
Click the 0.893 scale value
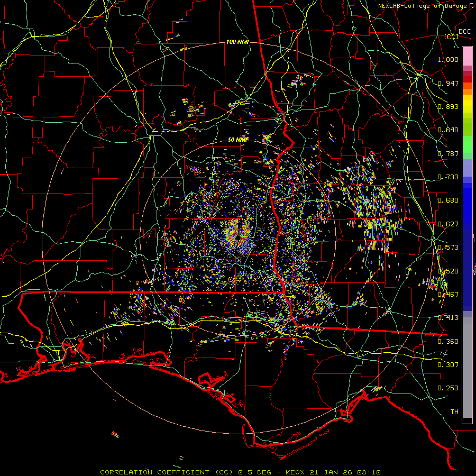click(x=448, y=106)
